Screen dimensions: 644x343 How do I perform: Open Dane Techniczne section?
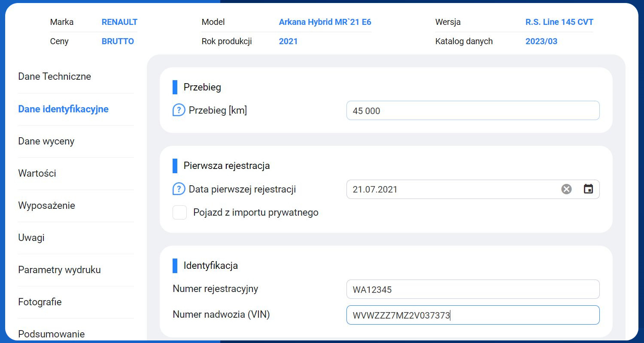click(55, 77)
